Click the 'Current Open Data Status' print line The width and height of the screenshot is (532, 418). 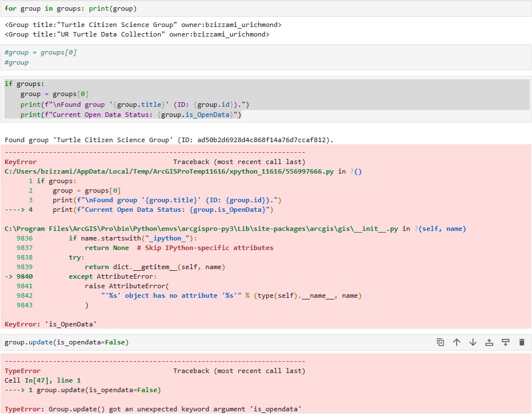(131, 115)
